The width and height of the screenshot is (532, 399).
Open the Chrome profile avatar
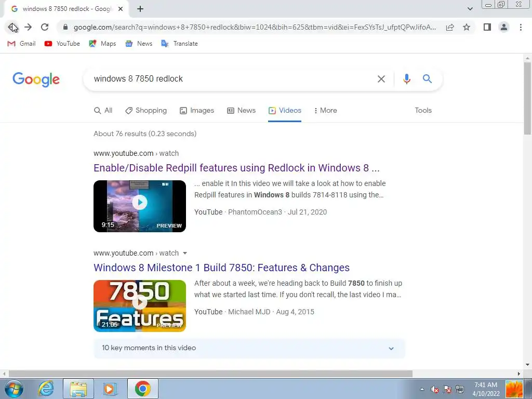[x=504, y=27]
